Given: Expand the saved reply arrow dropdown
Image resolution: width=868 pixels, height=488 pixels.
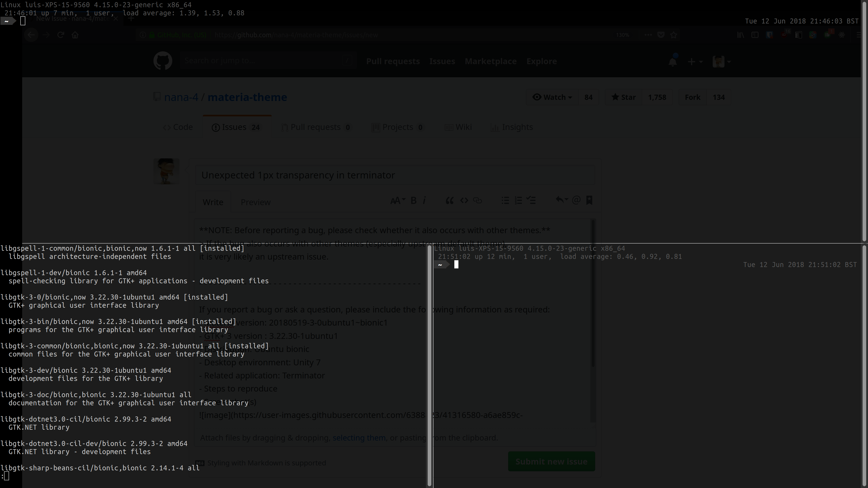Looking at the screenshot, I should click(x=562, y=200).
